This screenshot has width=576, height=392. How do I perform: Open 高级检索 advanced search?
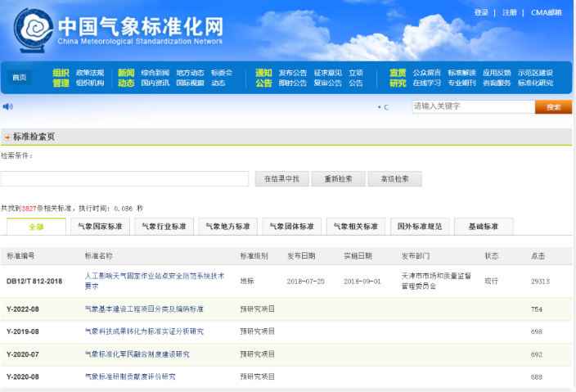(394, 178)
